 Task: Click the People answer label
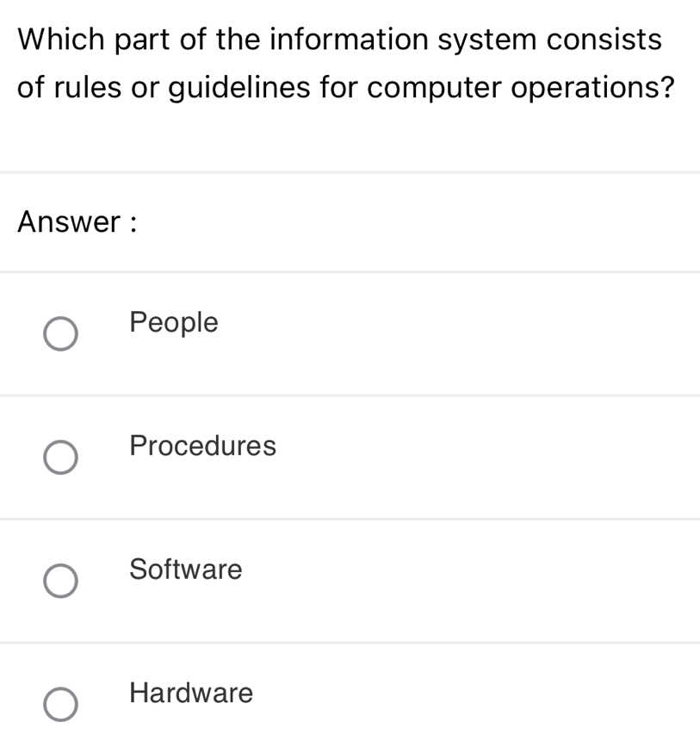pyautogui.click(x=173, y=323)
